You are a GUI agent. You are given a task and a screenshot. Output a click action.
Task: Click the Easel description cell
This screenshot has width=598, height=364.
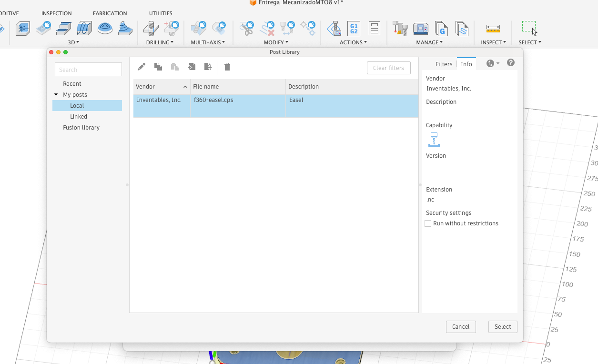tap(352, 106)
